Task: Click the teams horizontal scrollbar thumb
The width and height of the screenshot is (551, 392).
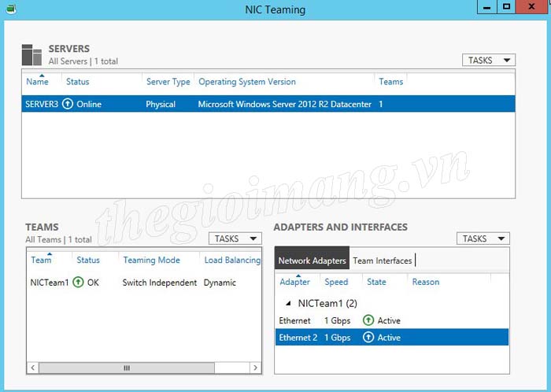Action: 127,368
